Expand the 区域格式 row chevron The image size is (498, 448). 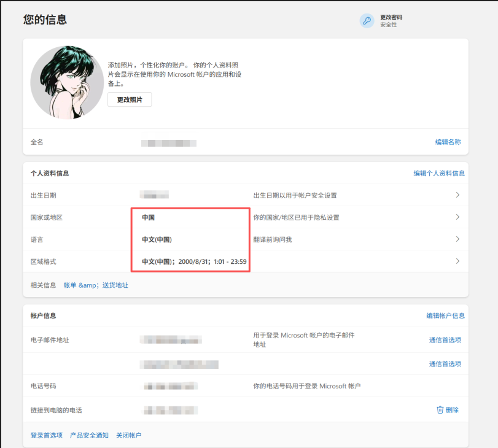pos(457,261)
